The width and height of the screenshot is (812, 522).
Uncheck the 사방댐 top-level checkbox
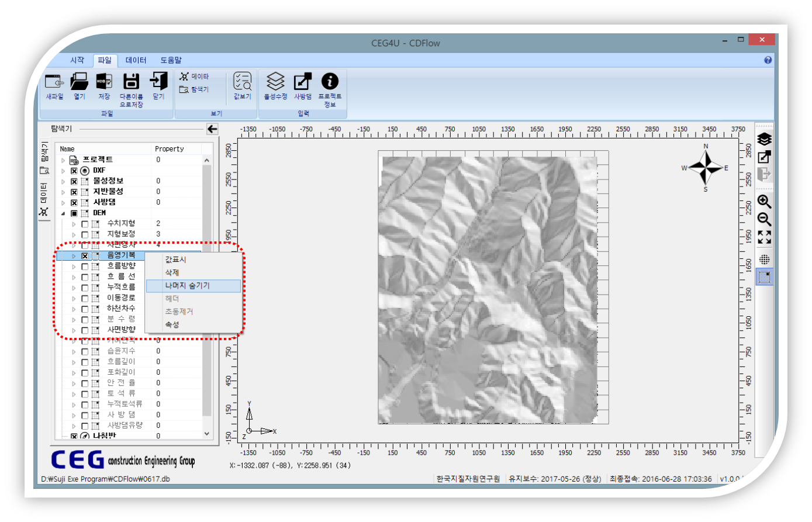pos(74,203)
